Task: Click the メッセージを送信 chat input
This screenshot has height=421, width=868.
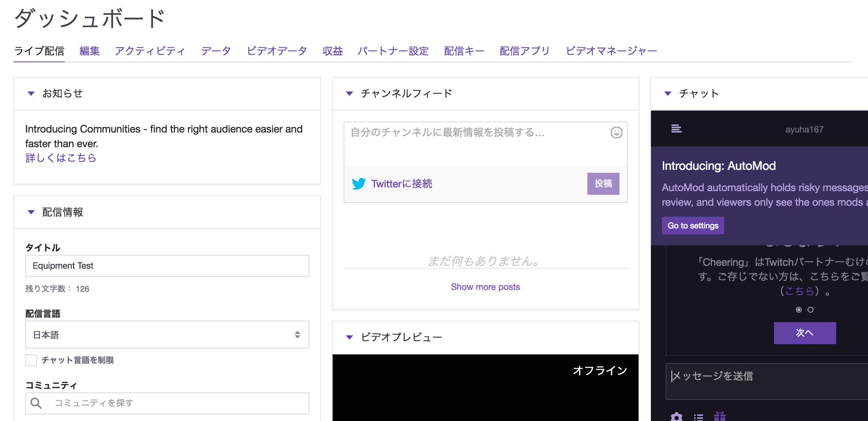Action: tap(767, 381)
